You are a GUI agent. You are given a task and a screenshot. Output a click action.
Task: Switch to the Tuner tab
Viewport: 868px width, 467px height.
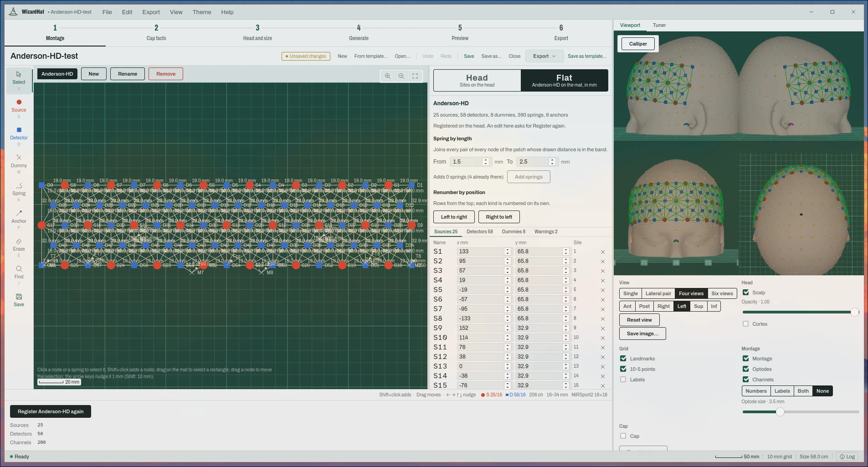coord(659,26)
